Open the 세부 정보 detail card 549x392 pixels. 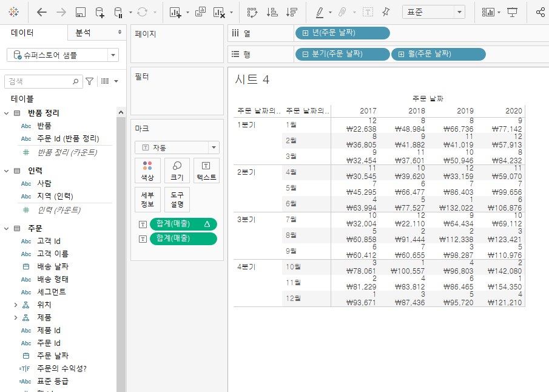pos(147,200)
